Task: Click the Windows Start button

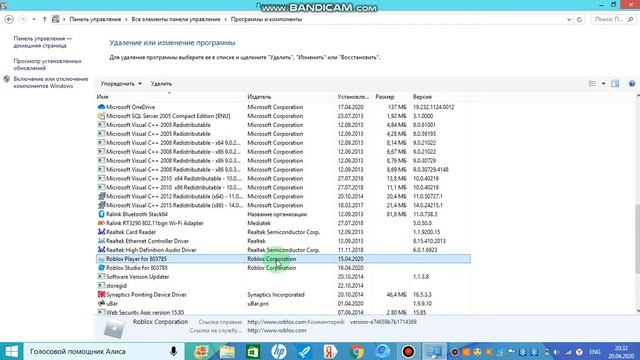Action: pyautogui.click(x=11, y=351)
